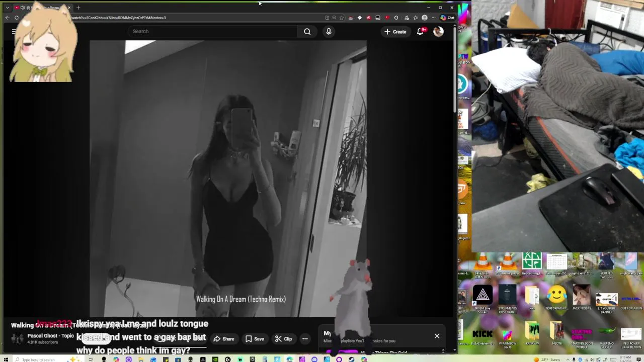The image size is (644, 362).
Task: Open the Kick folder on desktop
Action: pyautogui.click(x=532, y=298)
